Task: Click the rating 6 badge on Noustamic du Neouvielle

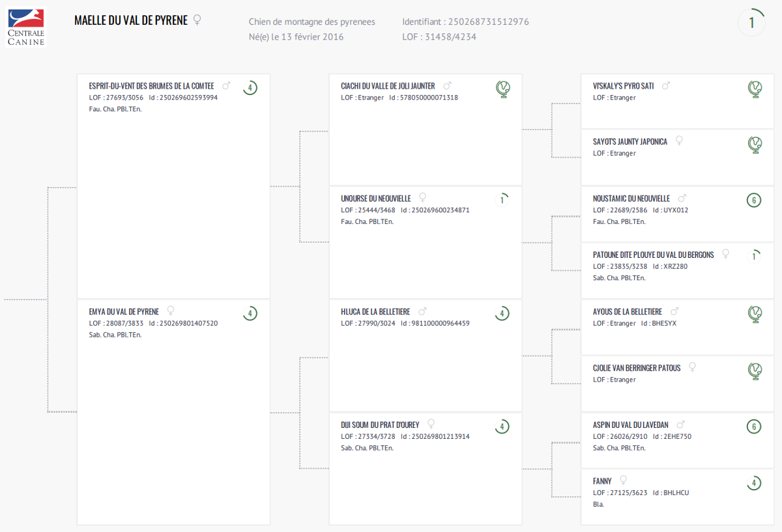Action: [754, 201]
